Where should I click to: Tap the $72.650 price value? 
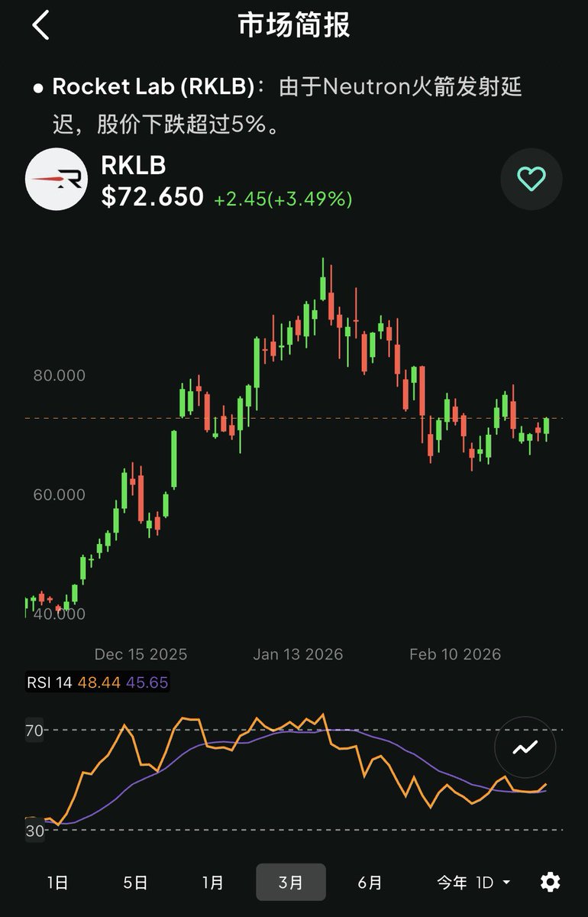click(153, 197)
